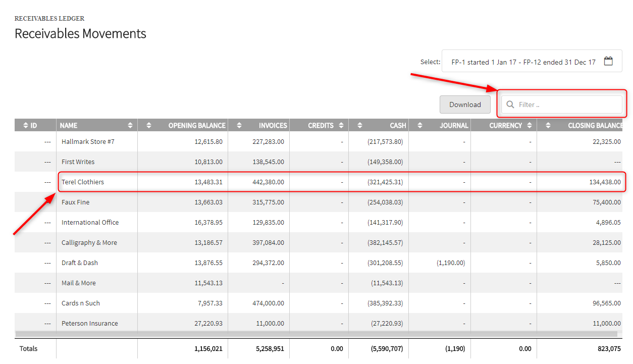Sort by Opening Balance column arrows
Screen dimensions: 633x364
(x=148, y=125)
